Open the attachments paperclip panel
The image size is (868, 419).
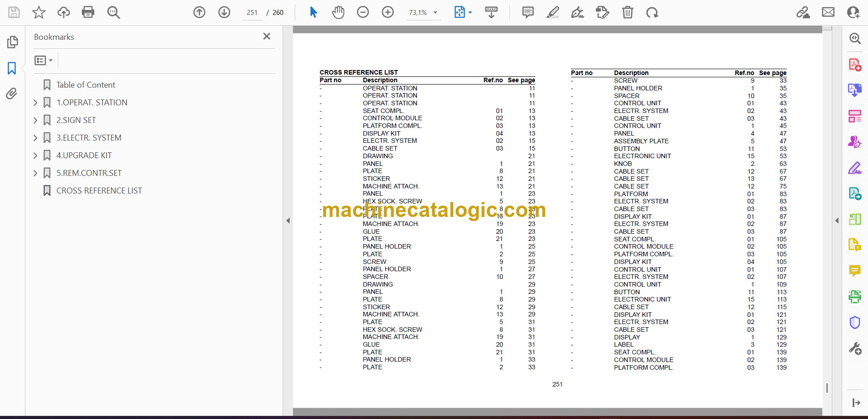point(12,94)
